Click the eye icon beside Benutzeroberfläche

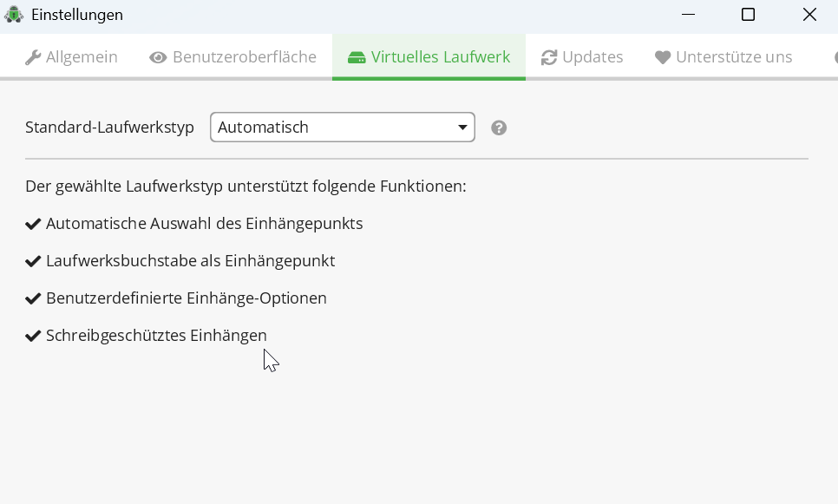pyautogui.click(x=158, y=56)
